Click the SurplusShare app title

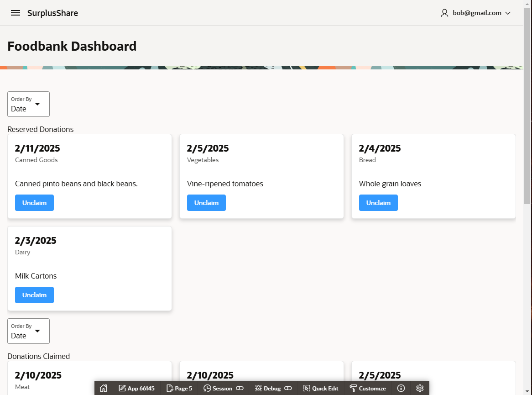52,13
